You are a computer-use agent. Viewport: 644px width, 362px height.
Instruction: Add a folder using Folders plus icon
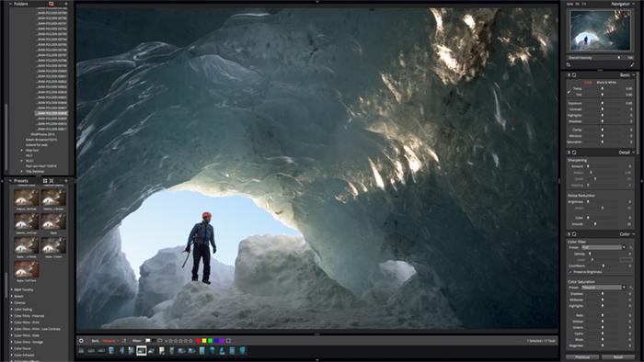65,4
